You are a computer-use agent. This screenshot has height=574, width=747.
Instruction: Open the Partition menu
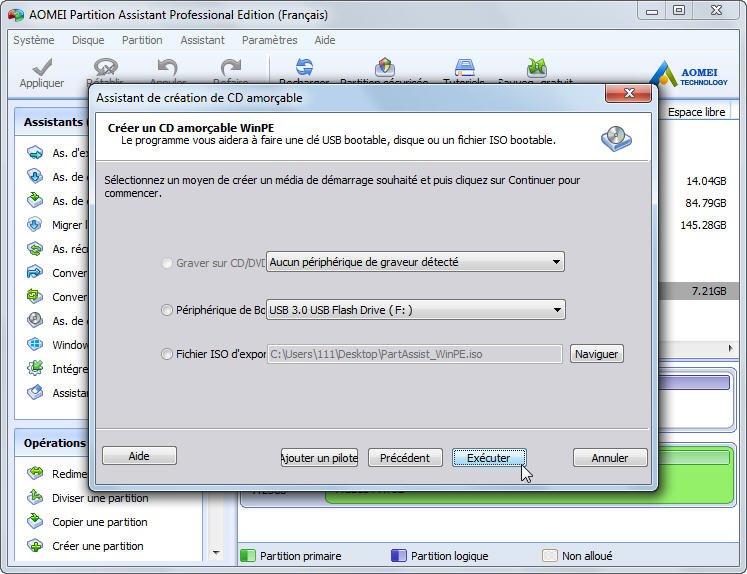point(142,40)
